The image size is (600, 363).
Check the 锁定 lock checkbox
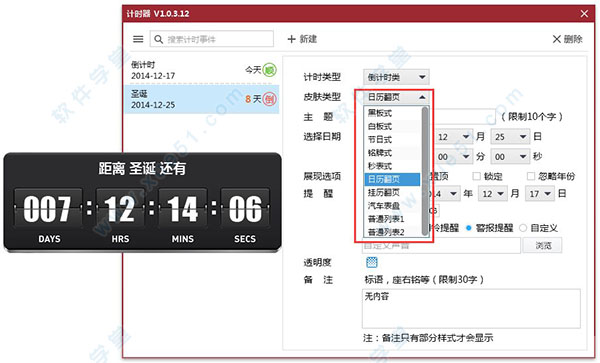(476, 176)
